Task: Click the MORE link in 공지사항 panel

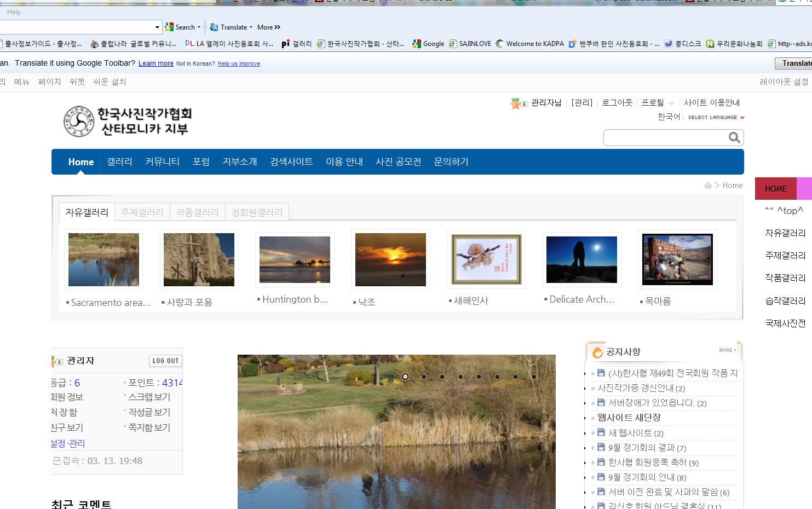Action: (728, 350)
